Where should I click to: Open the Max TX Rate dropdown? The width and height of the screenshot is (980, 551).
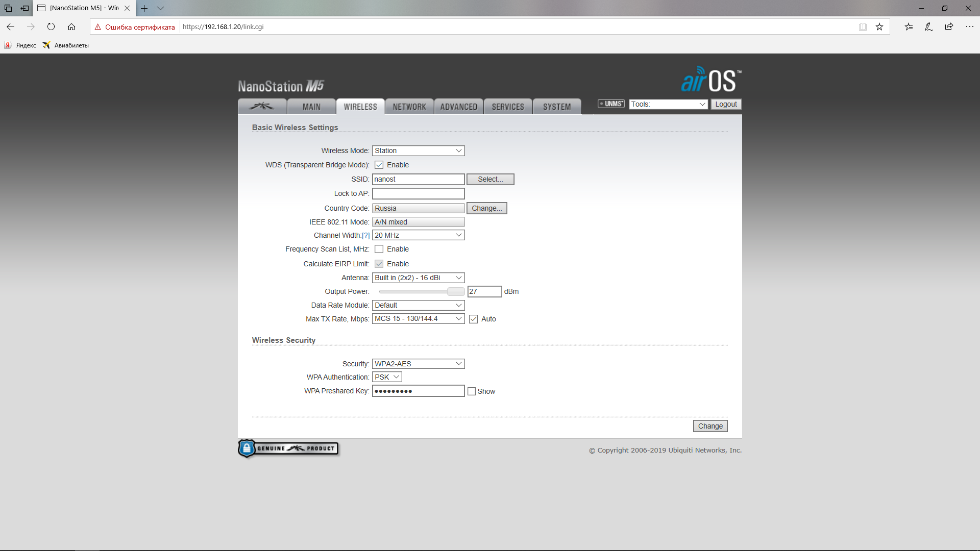click(418, 318)
